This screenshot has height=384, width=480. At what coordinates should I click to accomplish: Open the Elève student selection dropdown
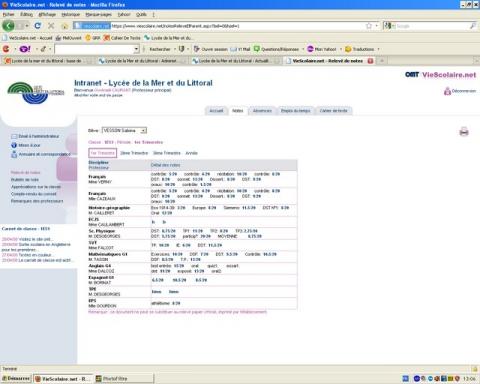click(124, 130)
